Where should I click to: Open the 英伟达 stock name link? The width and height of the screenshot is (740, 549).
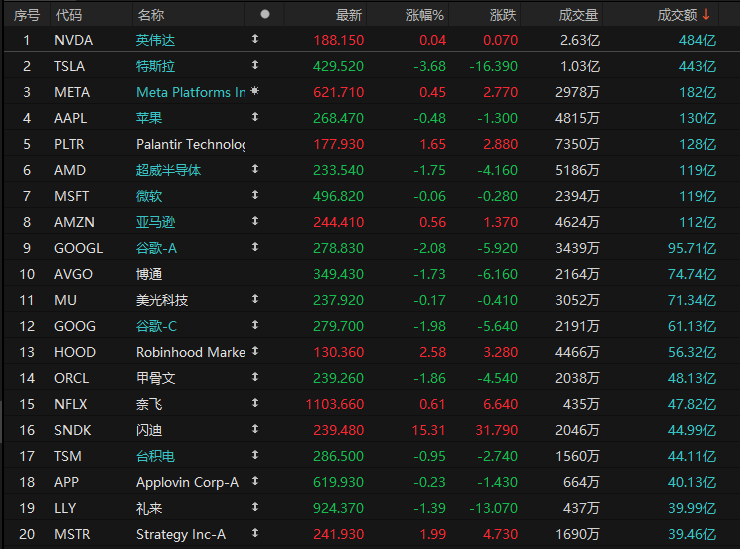[x=155, y=40]
